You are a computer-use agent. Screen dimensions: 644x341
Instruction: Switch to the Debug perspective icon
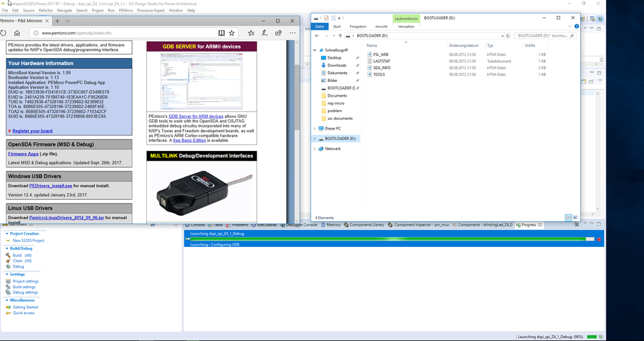click(x=600, y=19)
